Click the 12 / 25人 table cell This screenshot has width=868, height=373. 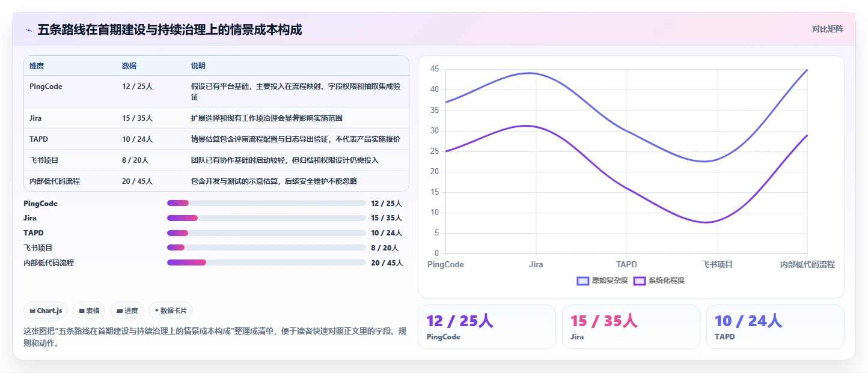click(x=138, y=86)
